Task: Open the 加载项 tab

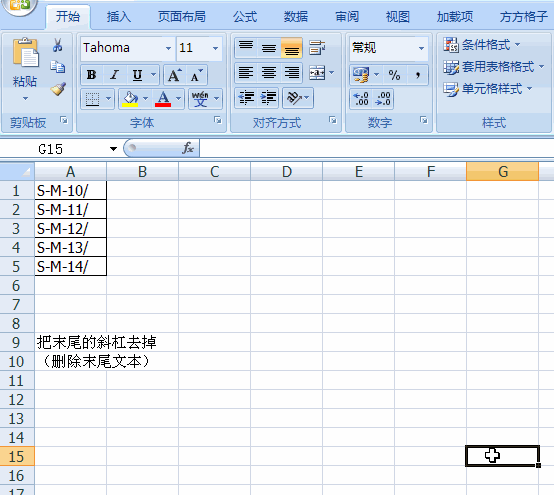Action: (455, 17)
